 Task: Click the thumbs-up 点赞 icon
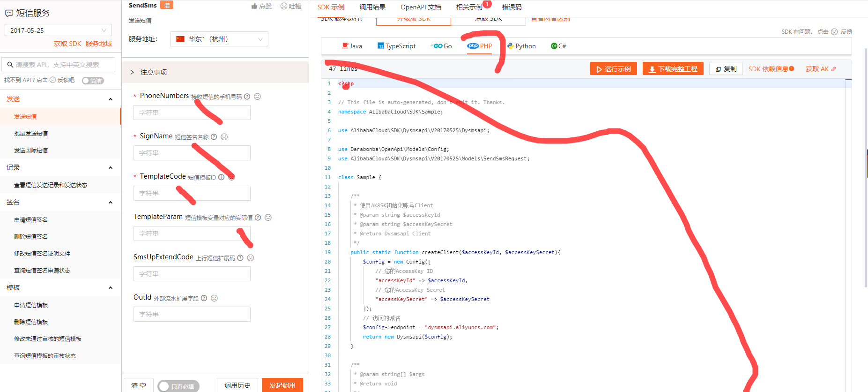[254, 6]
